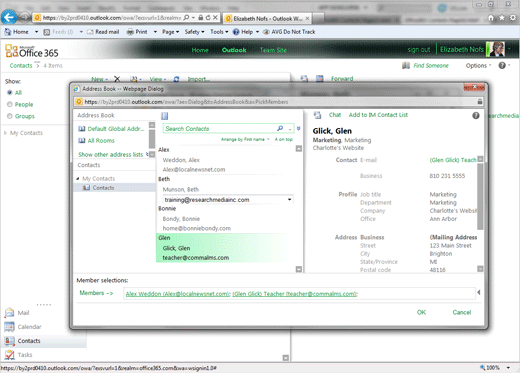Open browser favorites star icon

(x=502, y=18)
